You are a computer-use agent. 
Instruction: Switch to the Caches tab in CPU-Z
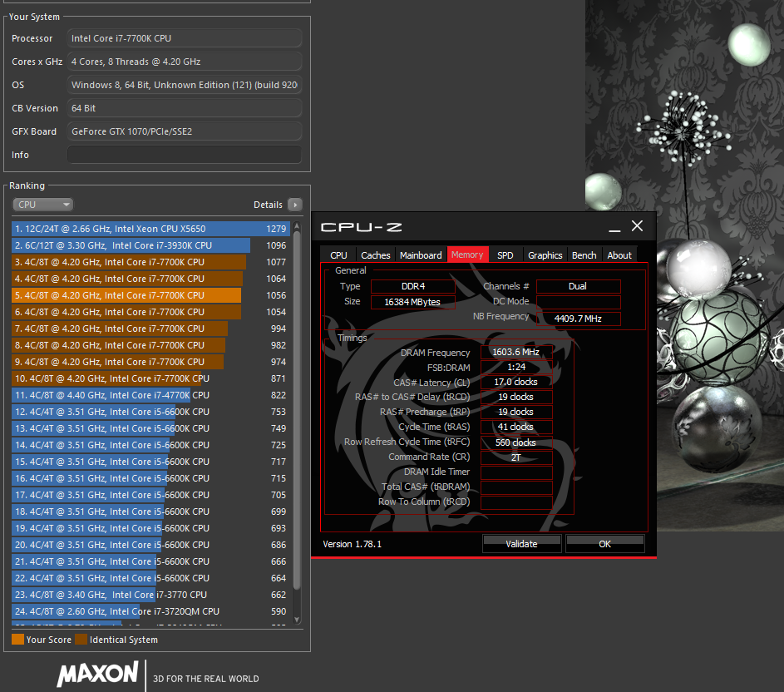[376, 255]
